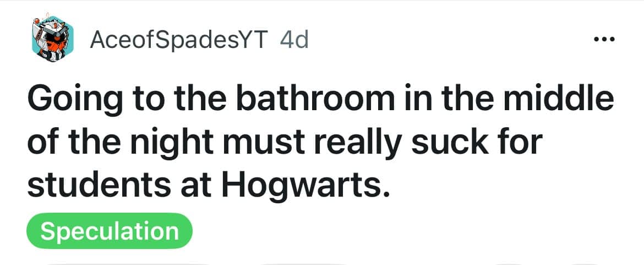Open the AceofSpadesYT robot avatar

53,39
